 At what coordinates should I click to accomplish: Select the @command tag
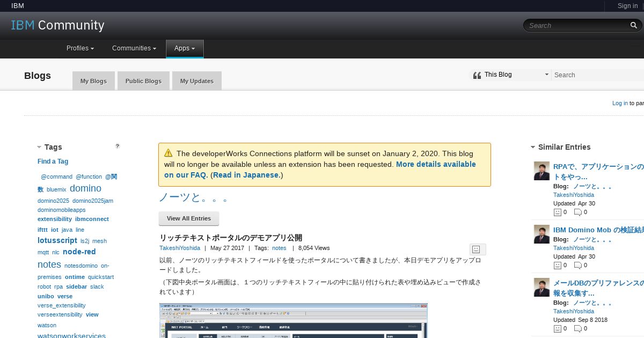(x=56, y=177)
